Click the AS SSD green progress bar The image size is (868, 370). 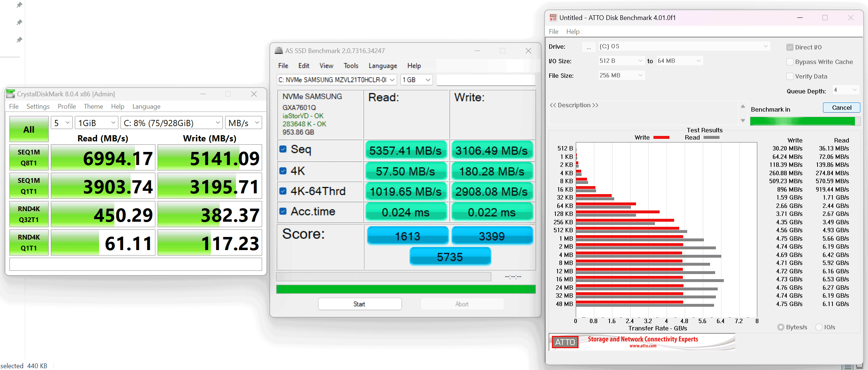pyautogui.click(x=406, y=289)
